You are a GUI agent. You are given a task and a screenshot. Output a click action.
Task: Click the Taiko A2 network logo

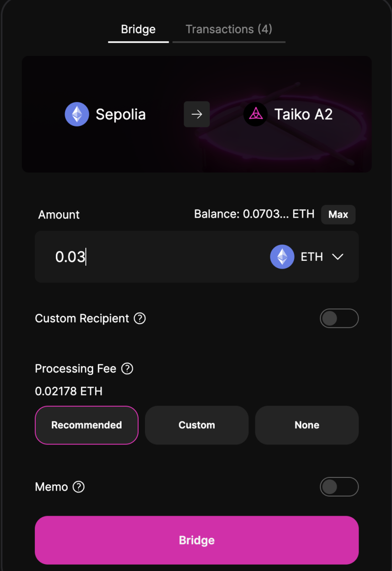tap(255, 114)
